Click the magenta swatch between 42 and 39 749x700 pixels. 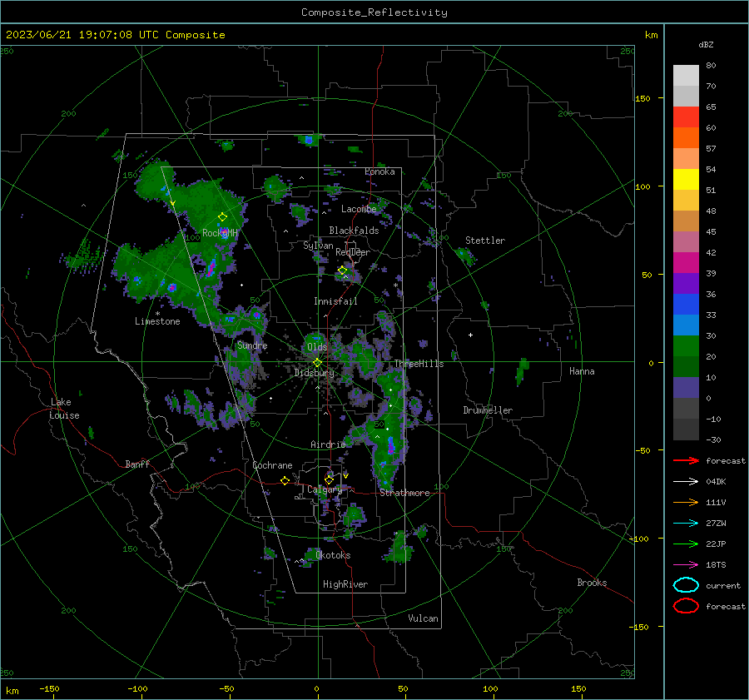(686, 263)
